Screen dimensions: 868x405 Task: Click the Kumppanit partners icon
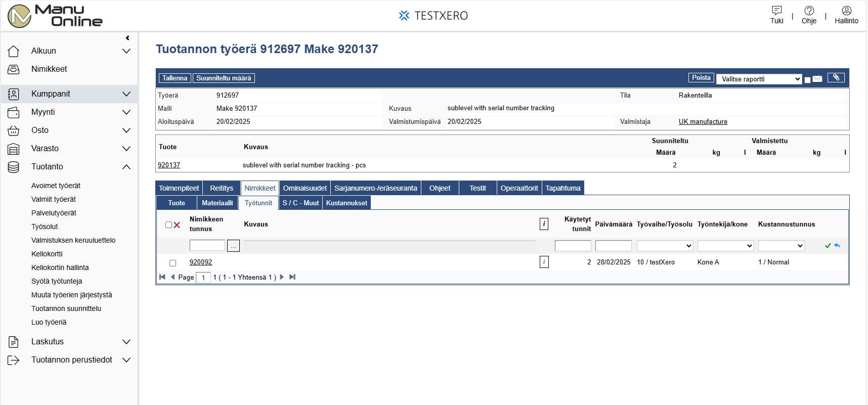point(14,94)
